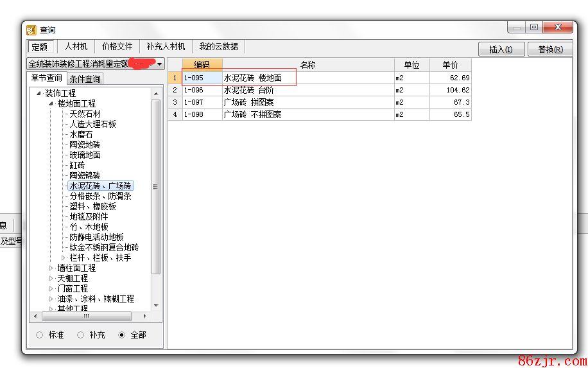Open the 价格文件 tab
Screen dimensions: 588x368
click(117, 47)
